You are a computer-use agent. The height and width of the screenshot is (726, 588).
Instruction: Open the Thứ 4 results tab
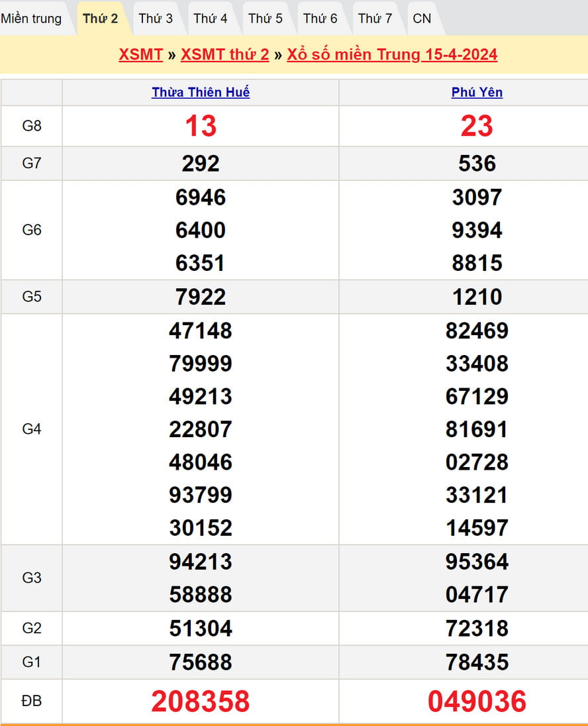pyautogui.click(x=211, y=19)
